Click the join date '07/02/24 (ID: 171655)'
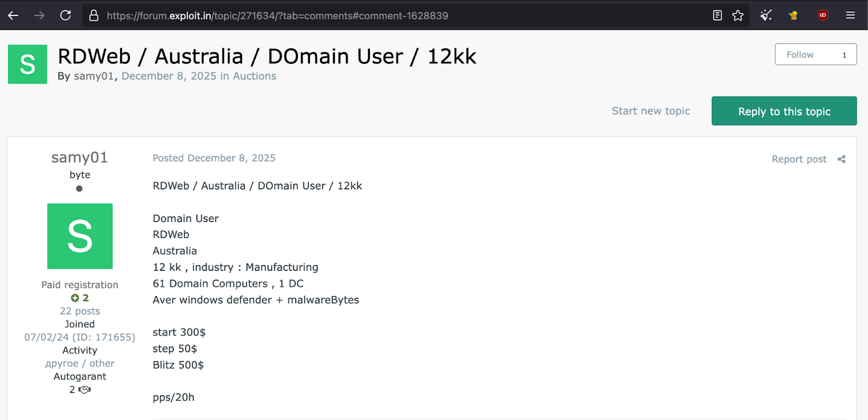The width and height of the screenshot is (868, 420). click(80, 337)
